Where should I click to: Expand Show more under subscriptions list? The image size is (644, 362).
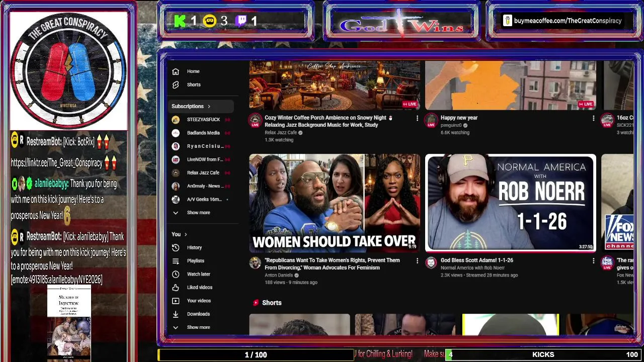tap(198, 213)
